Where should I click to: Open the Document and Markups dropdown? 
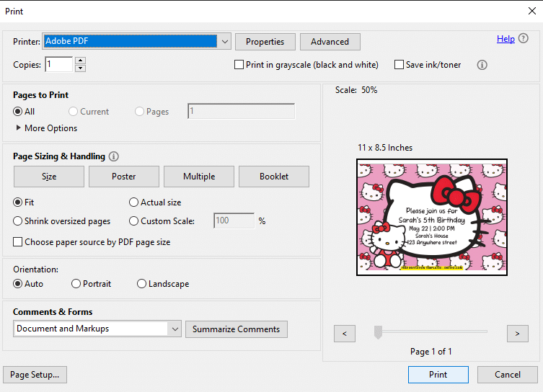click(x=97, y=329)
